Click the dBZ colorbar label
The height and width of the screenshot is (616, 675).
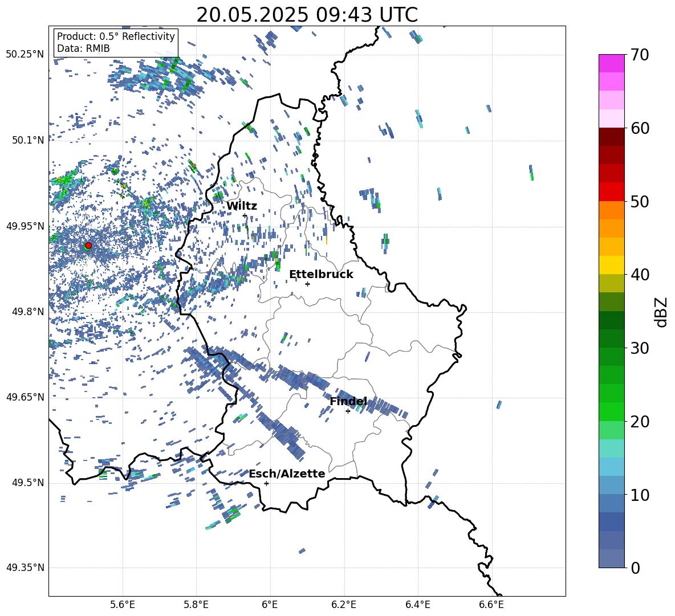coord(661,312)
